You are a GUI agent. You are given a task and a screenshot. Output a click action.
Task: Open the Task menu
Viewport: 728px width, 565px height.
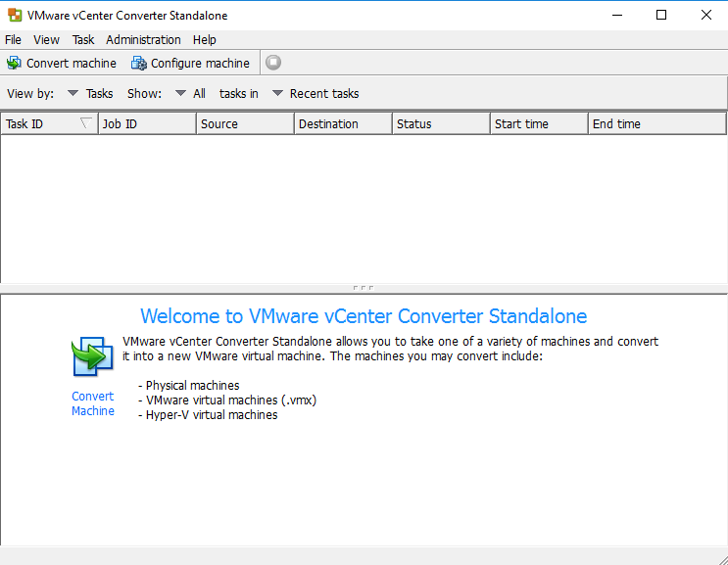point(83,40)
